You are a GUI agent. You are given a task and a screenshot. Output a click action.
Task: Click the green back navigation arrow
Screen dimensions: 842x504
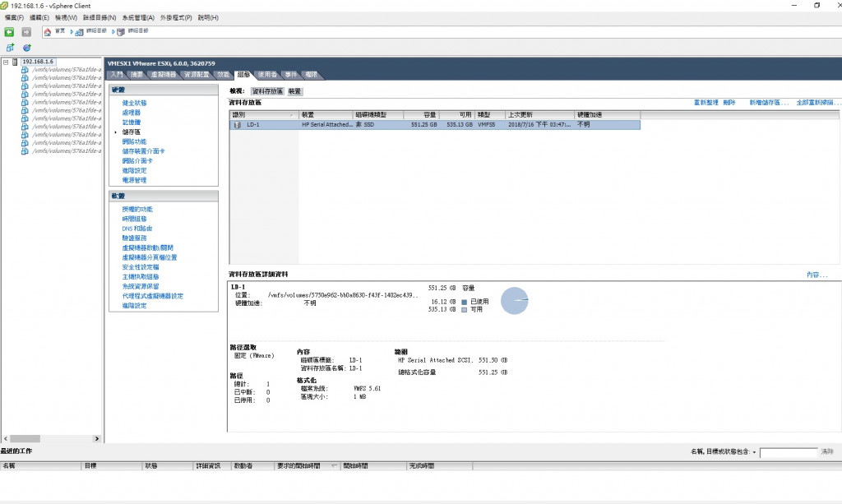[x=9, y=32]
